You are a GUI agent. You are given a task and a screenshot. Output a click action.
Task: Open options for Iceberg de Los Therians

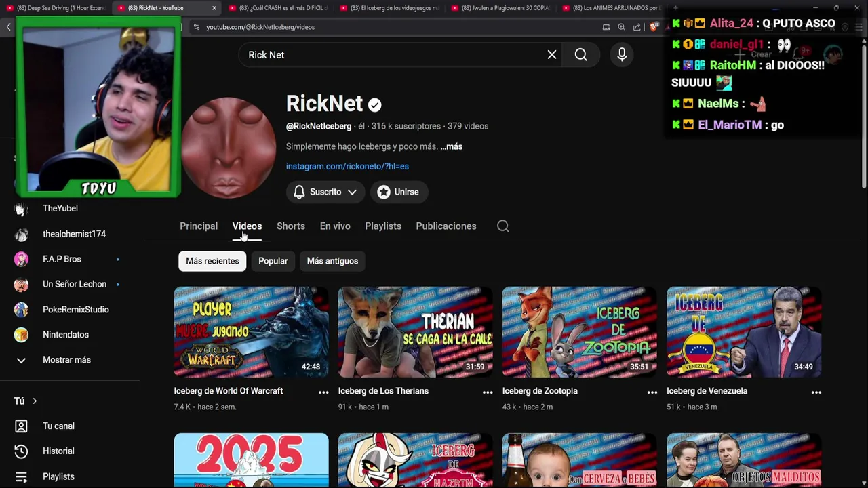pos(488,392)
